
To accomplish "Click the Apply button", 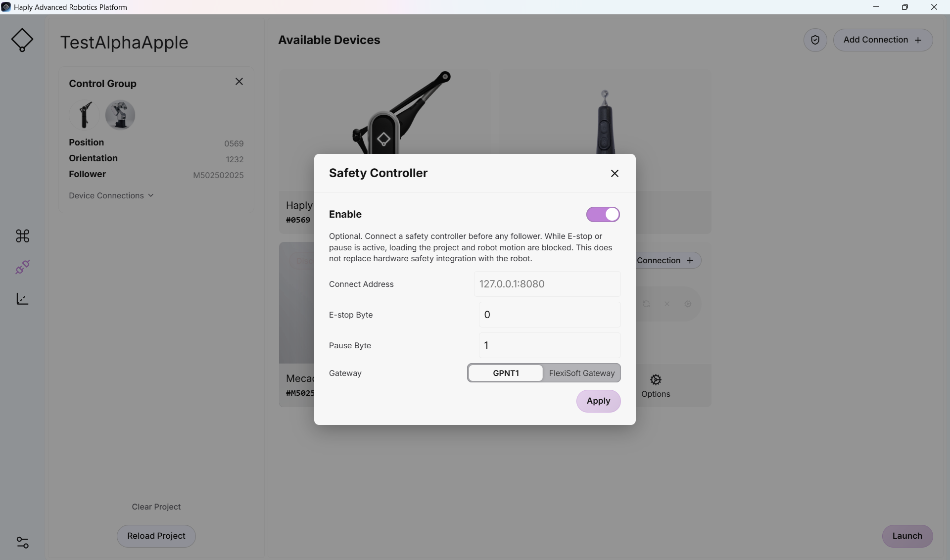I will (x=598, y=401).
